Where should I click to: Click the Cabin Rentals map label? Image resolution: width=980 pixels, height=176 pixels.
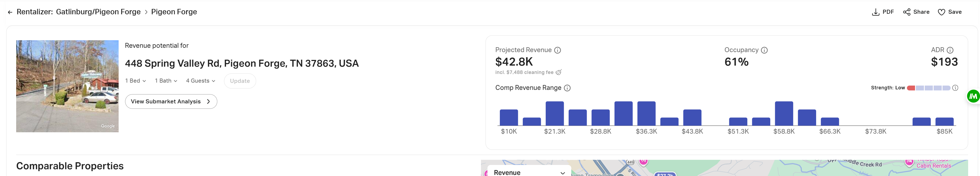coord(934,166)
